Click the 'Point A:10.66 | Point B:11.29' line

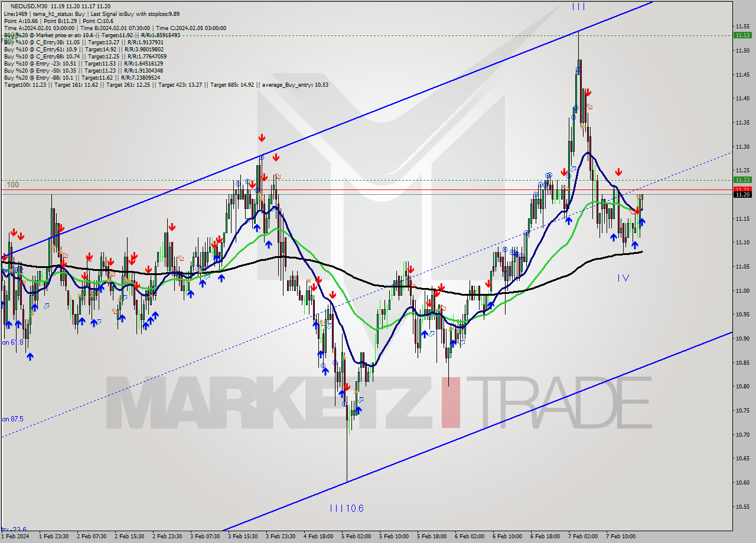tap(58, 21)
